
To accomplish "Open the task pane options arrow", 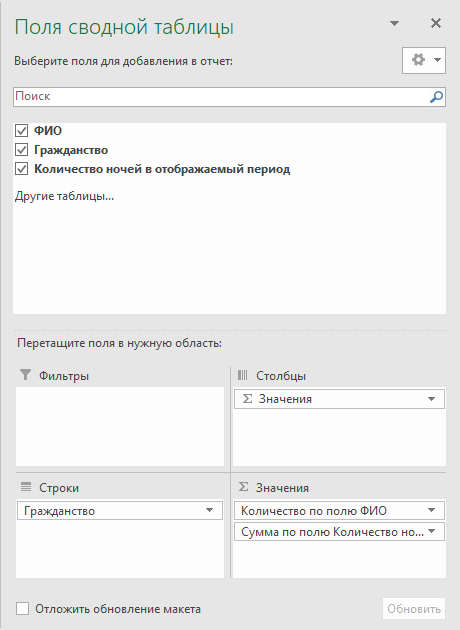I will [395, 23].
